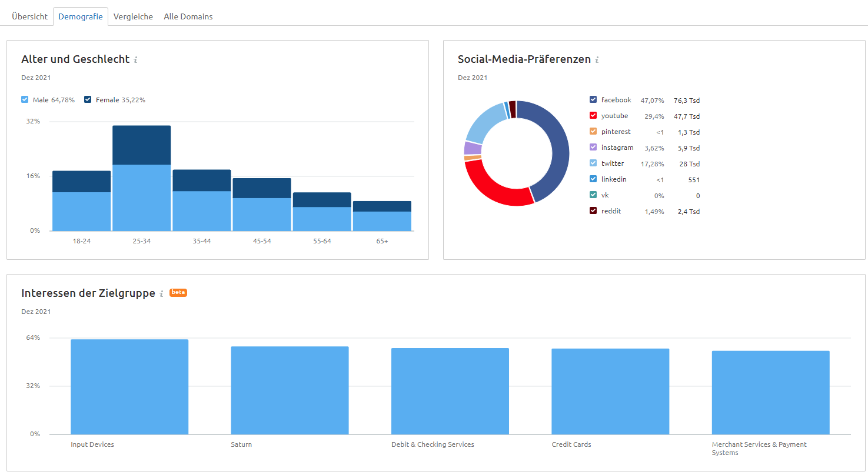Click the Credit Cards axis label

(x=571, y=444)
